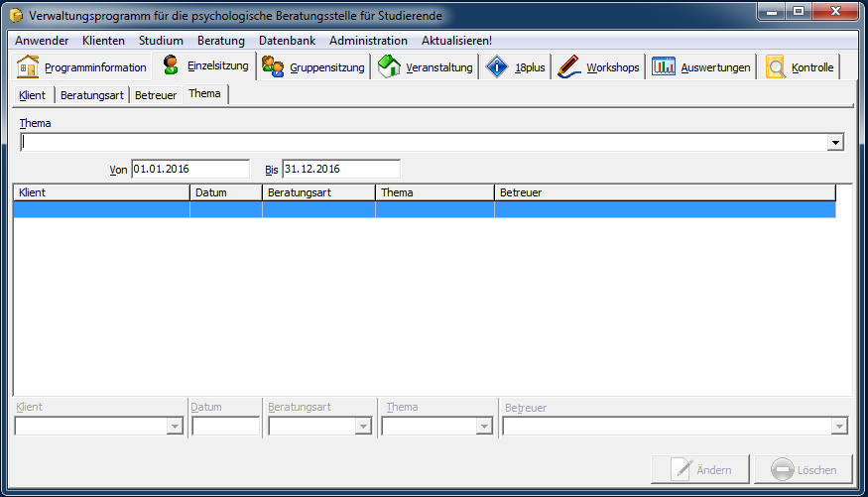Click the Bis date field

[340, 169]
